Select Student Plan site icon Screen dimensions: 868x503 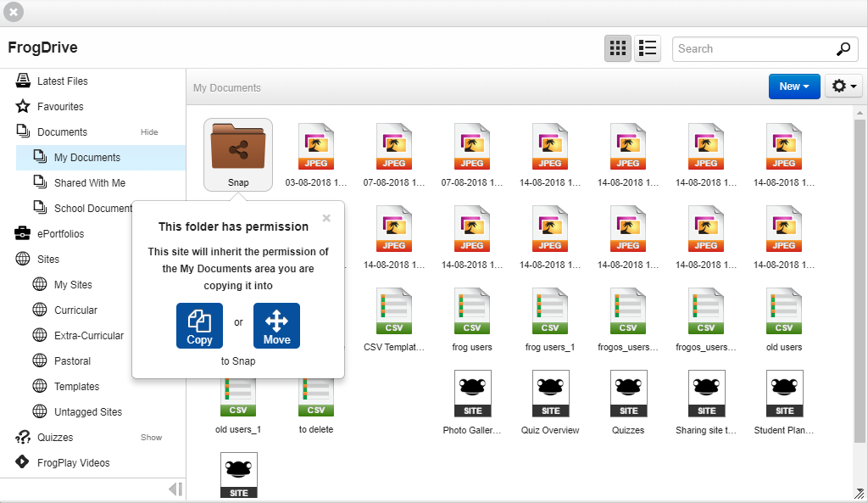coord(784,394)
